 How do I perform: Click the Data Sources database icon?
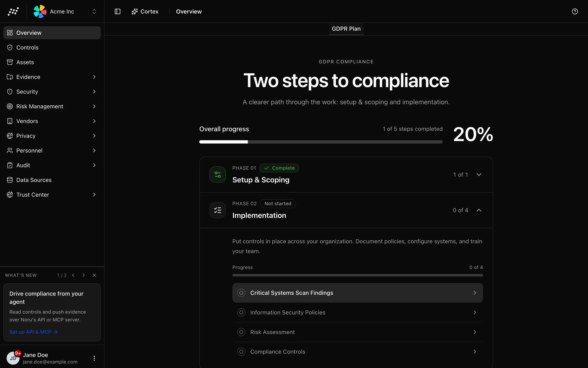coord(10,180)
